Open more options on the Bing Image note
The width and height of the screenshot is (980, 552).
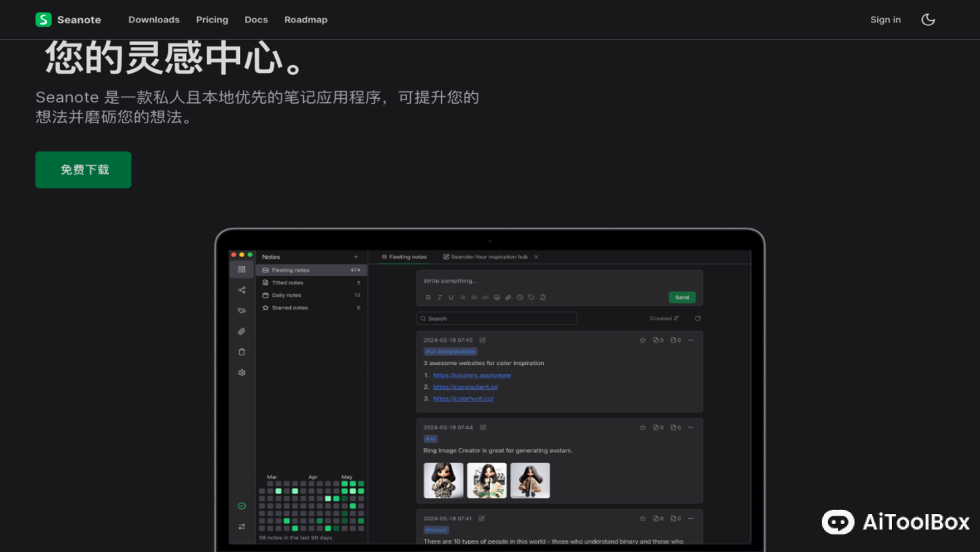[x=690, y=427]
